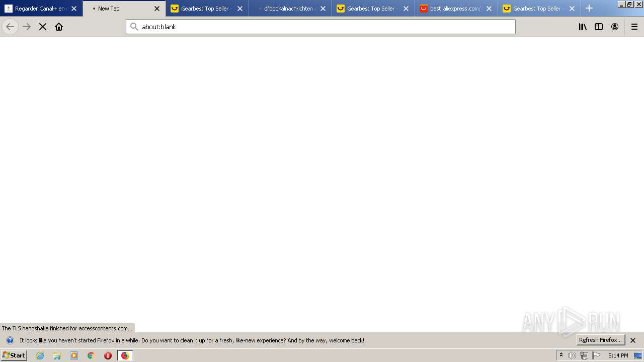This screenshot has height=362, width=644.
Task: Open the Library view
Action: tap(583, 27)
